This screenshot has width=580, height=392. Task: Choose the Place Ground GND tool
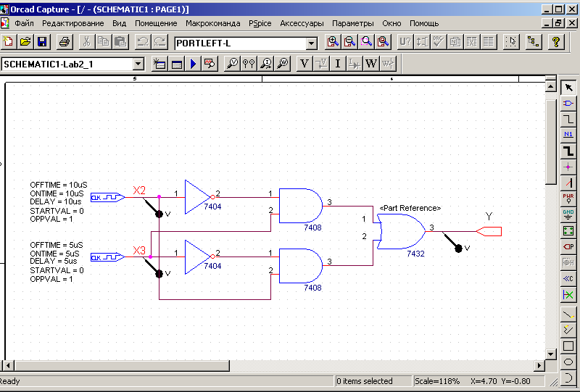[568, 214]
